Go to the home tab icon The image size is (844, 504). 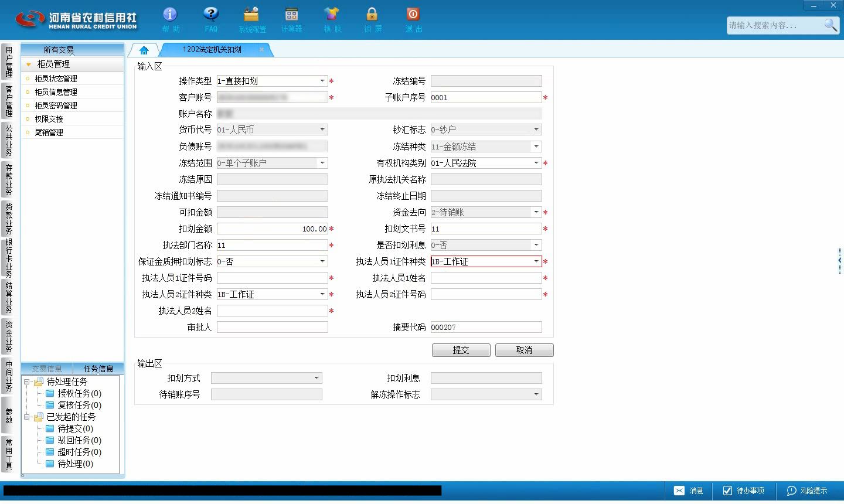pos(144,50)
